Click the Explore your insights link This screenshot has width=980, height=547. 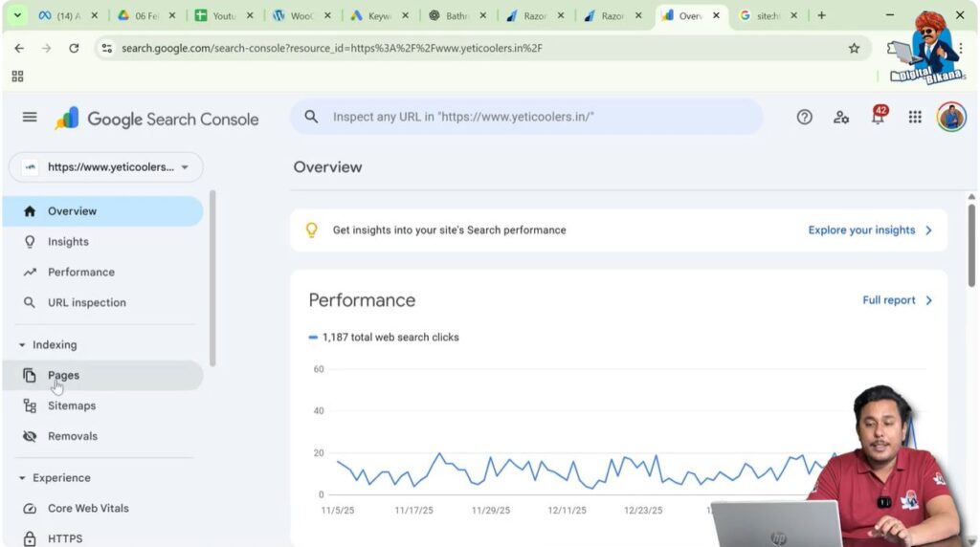coord(861,230)
